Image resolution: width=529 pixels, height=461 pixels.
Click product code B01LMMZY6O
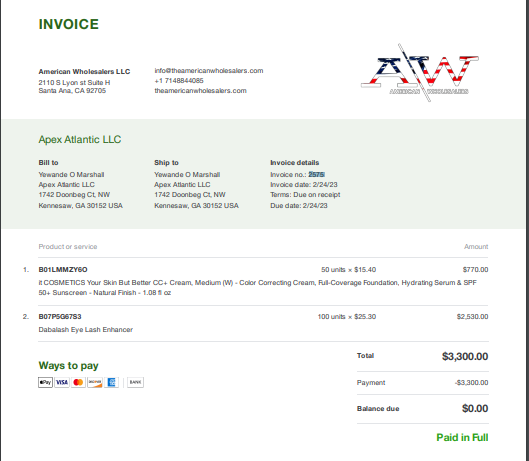63,270
